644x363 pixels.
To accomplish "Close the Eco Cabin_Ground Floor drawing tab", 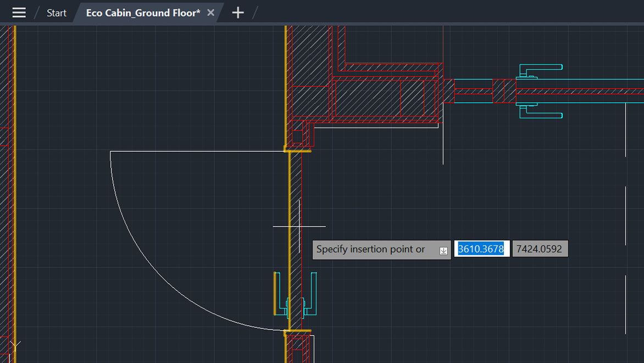I will click(210, 12).
